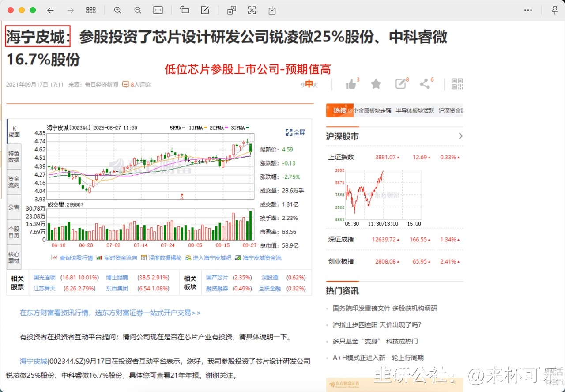Open related stock 东百集团
Viewport: 565px width, 392px height.
pos(117,289)
